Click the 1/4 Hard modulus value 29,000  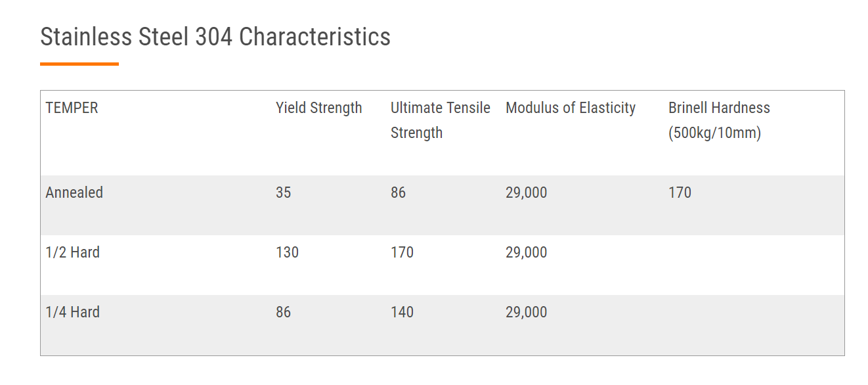tap(526, 312)
